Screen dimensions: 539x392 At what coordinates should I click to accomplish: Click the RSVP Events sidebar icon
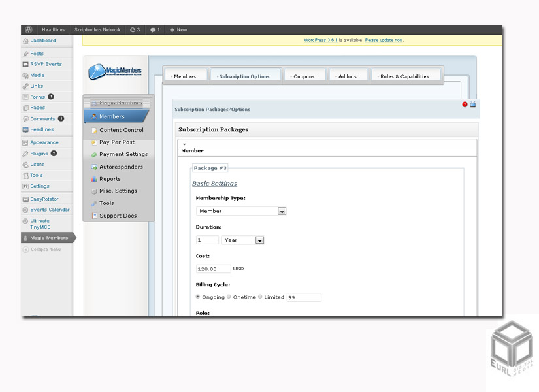(x=25, y=64)
